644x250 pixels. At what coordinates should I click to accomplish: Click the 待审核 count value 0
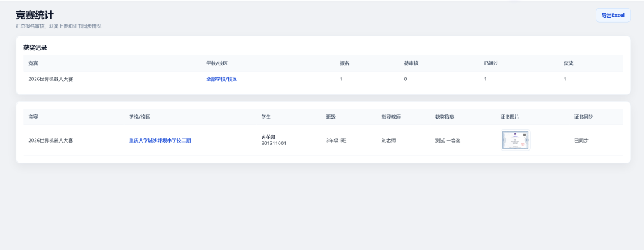tap(406, 79)
